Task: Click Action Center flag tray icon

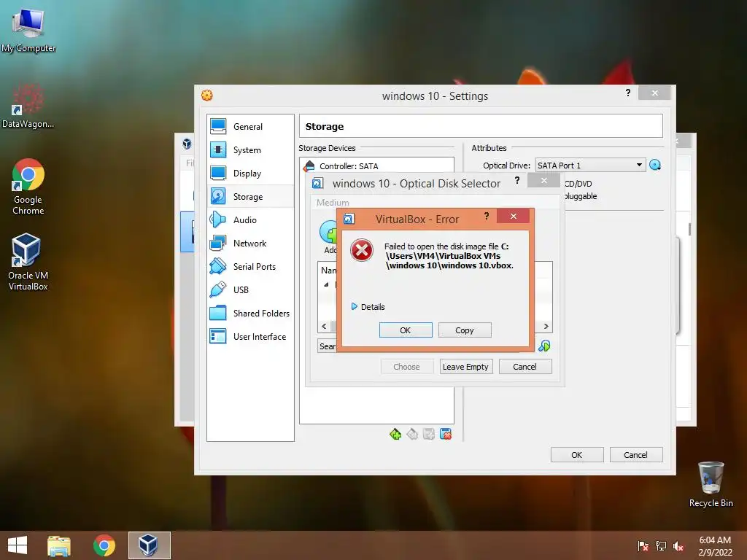Action: (643, 545)
